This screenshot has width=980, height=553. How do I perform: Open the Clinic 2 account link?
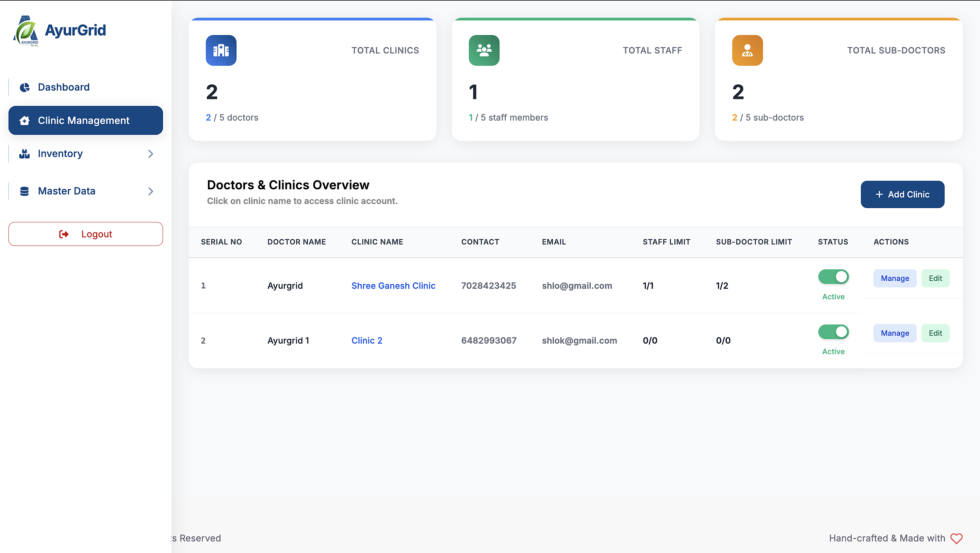(367, 341)
